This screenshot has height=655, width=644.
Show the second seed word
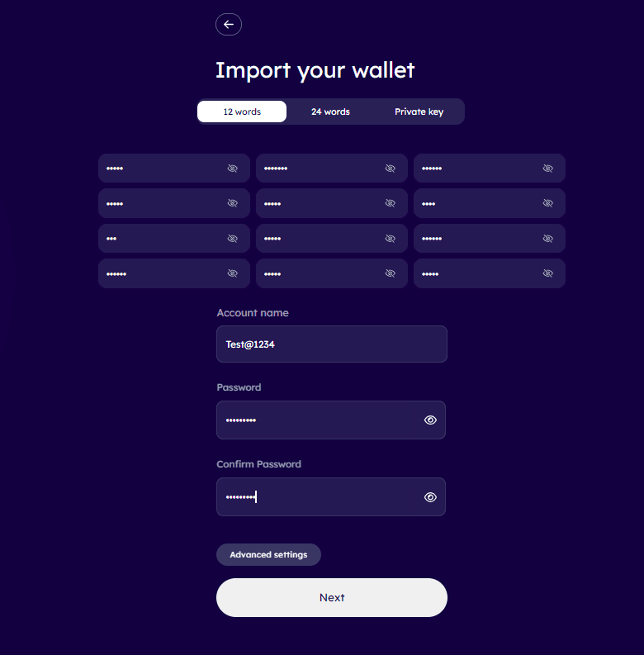(x=391, y=168)
